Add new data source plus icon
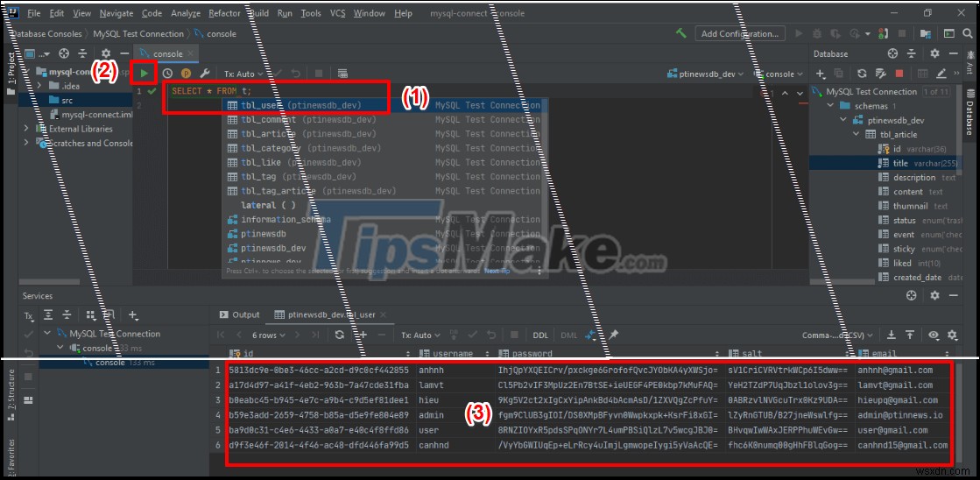The width and height of the screenshot is (980, 480). (x=821, y=74)
